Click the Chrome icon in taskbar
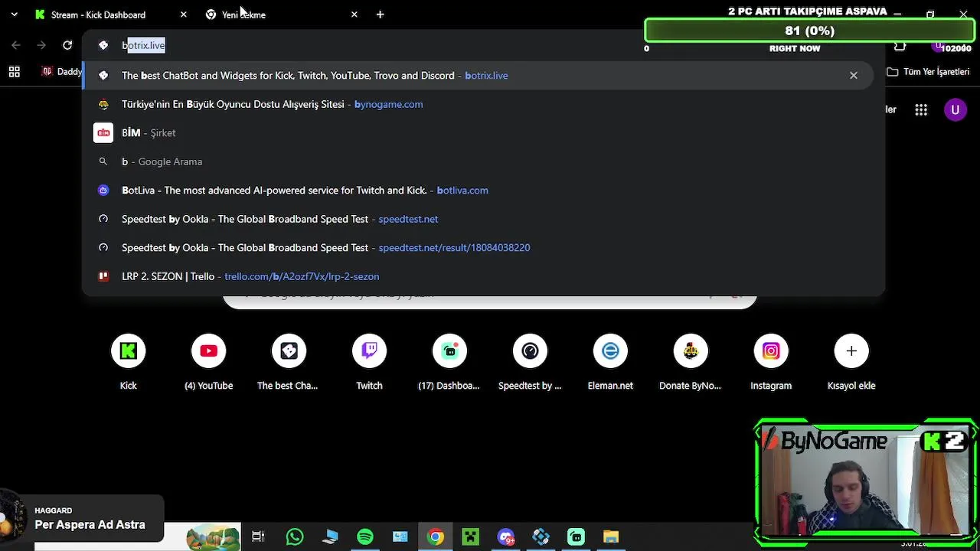Screen dimensions: 980x551 [435, 537]
